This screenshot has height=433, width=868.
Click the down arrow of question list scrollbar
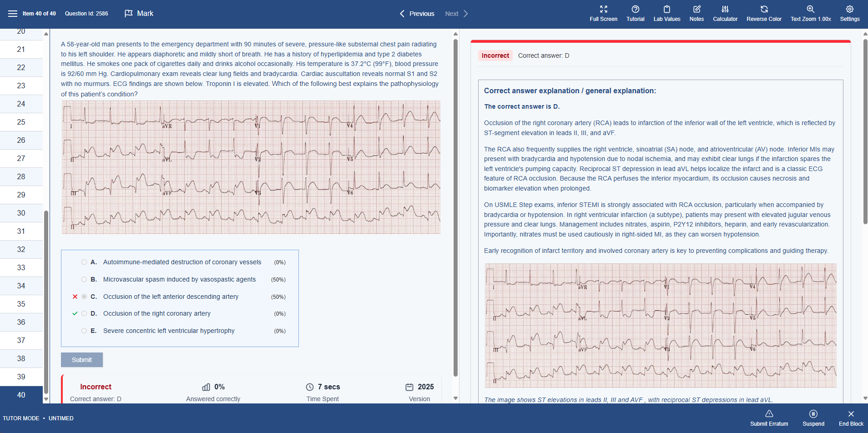(x=46, y=399)
